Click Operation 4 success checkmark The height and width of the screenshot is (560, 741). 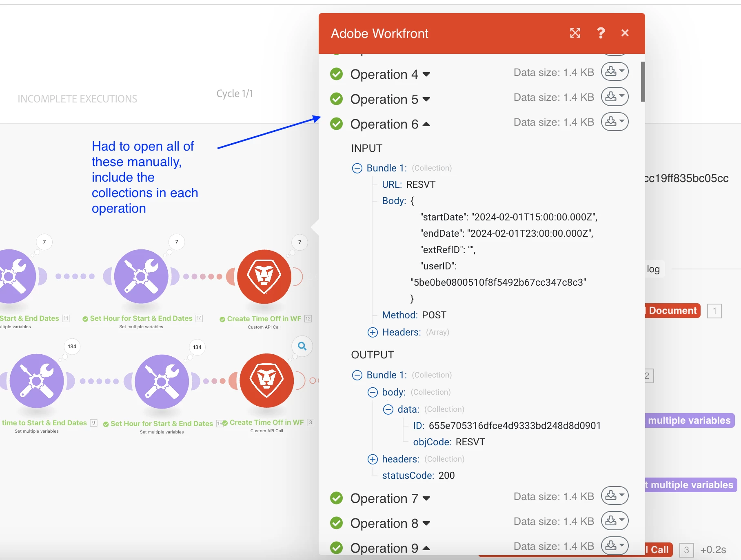click(336, 74)
